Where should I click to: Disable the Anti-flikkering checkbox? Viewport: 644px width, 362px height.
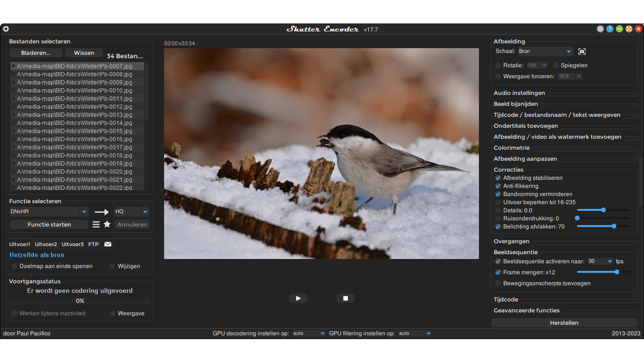click(498, 186)
